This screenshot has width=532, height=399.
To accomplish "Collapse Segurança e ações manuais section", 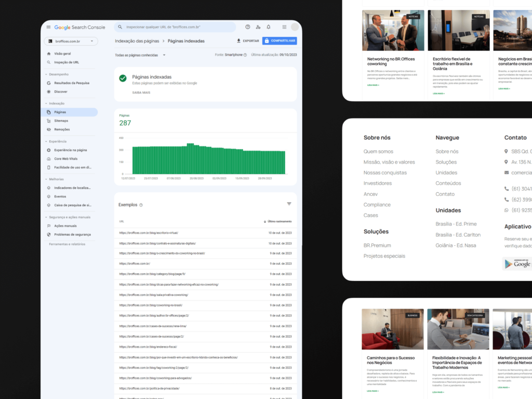I will 46,217.
